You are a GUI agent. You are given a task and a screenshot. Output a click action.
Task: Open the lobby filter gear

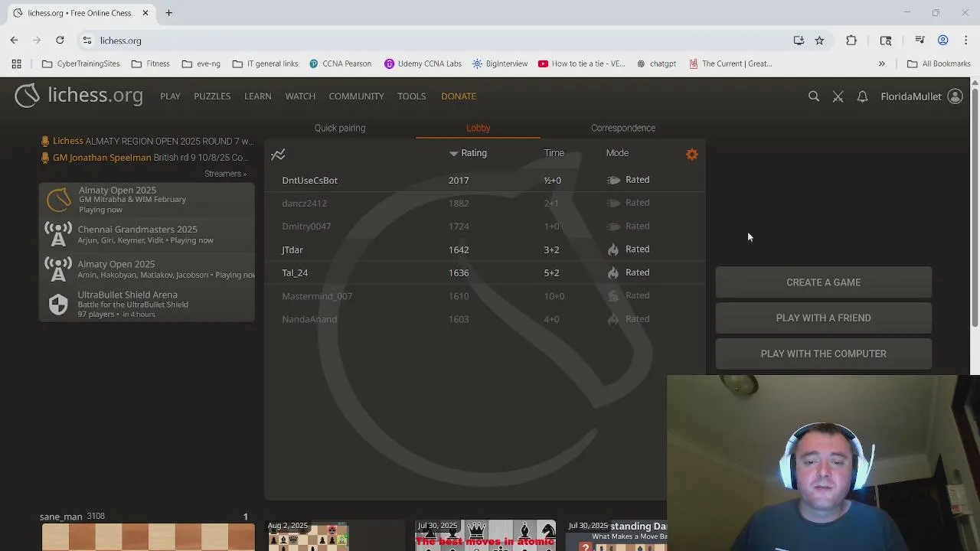point(692,154)
